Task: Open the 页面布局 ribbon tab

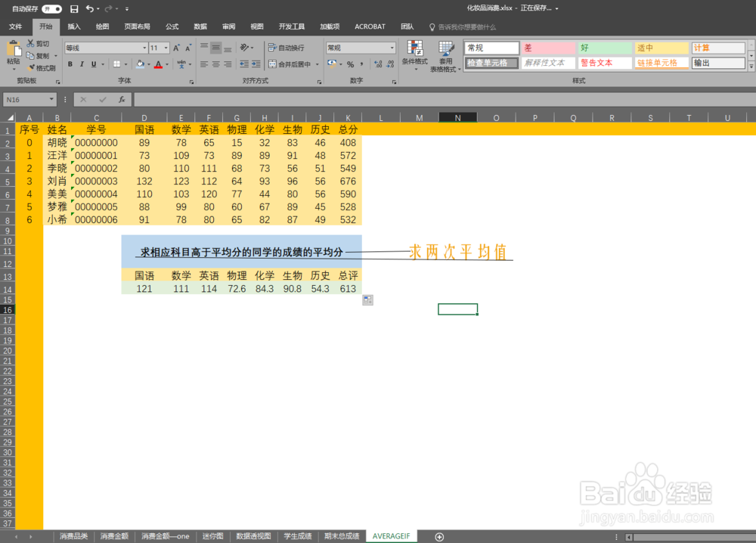Action: point(138,26)
